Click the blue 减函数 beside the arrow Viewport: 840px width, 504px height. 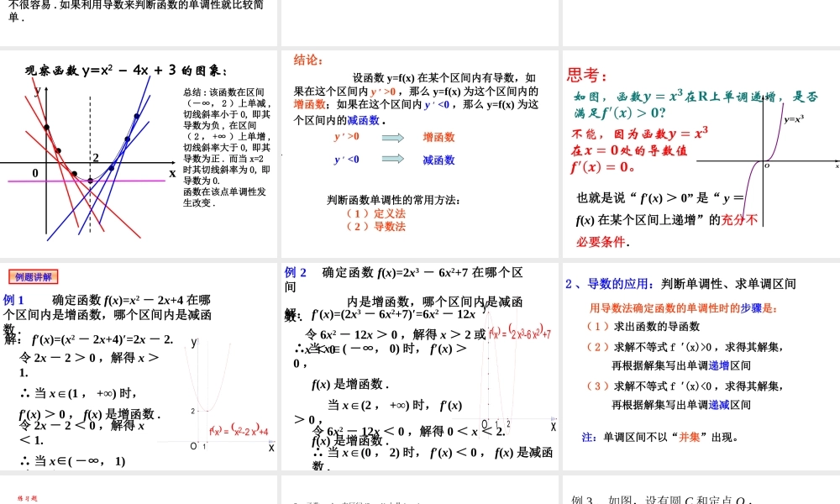(x=438, y=160)
